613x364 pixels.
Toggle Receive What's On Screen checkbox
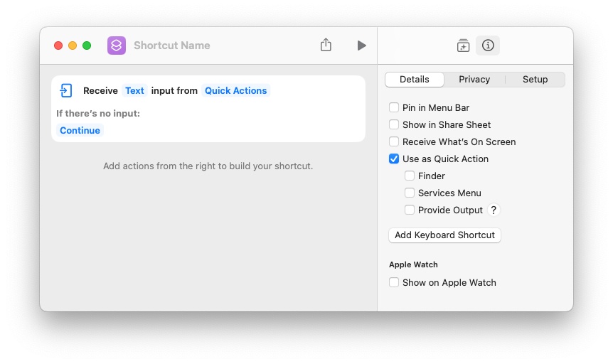coord(394,142)
